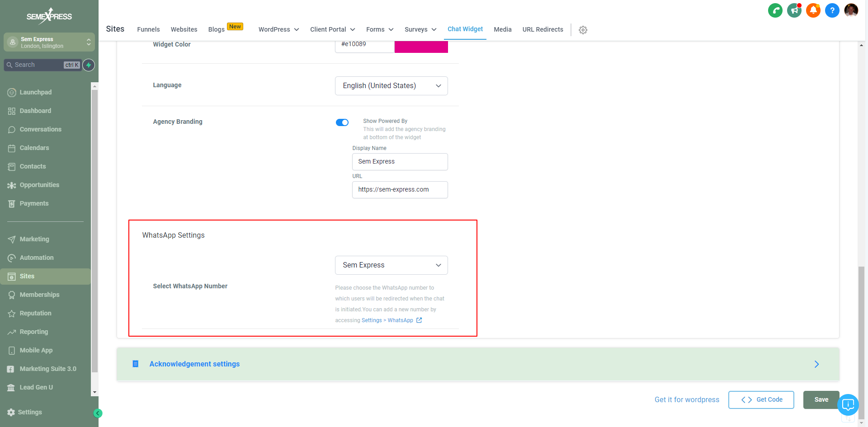868x427 pixels.
Task: Click the Display Name input field
Action: [400, 162]
